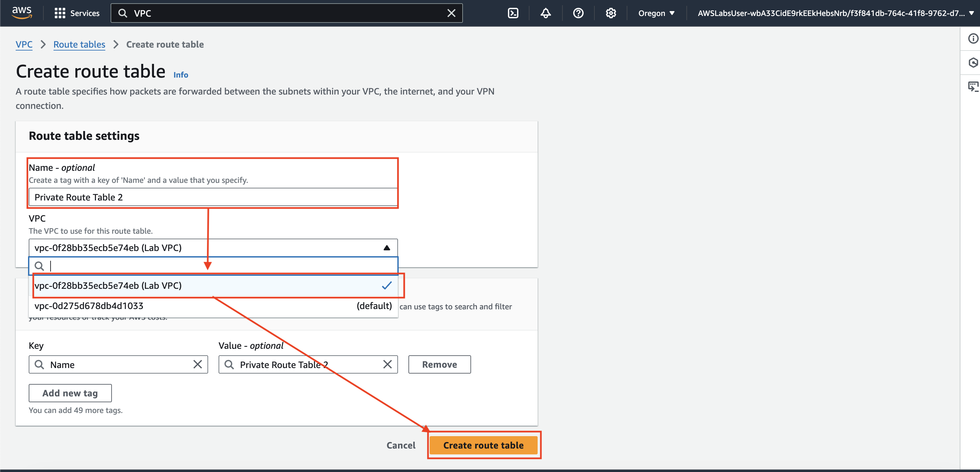Clear the tag value Private Route Table 2
980x472 pixels.
click(x=387, y=364)
